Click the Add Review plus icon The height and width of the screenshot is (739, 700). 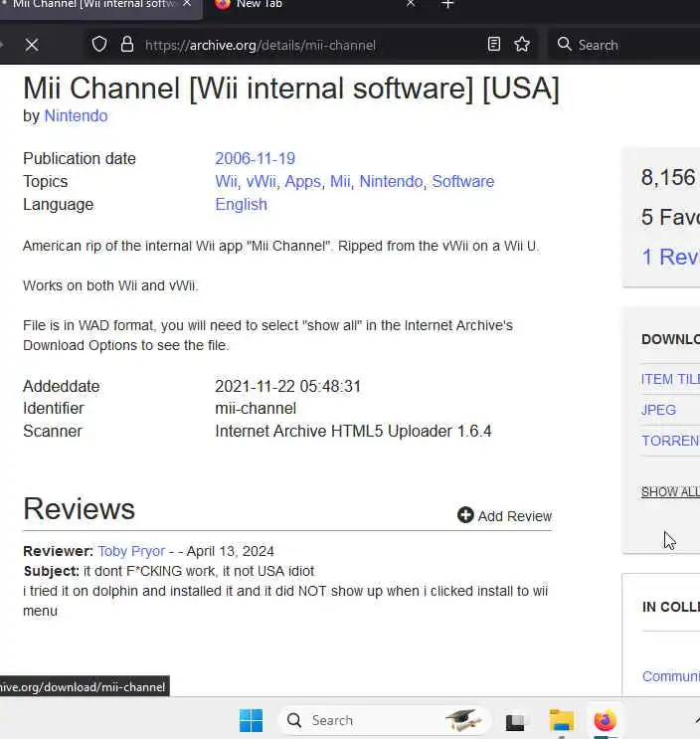click(465, 515)
